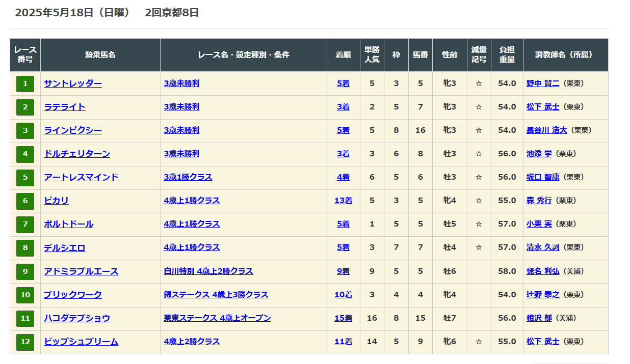Click trainer name 蛯名 利弘

tap(542, 271)
